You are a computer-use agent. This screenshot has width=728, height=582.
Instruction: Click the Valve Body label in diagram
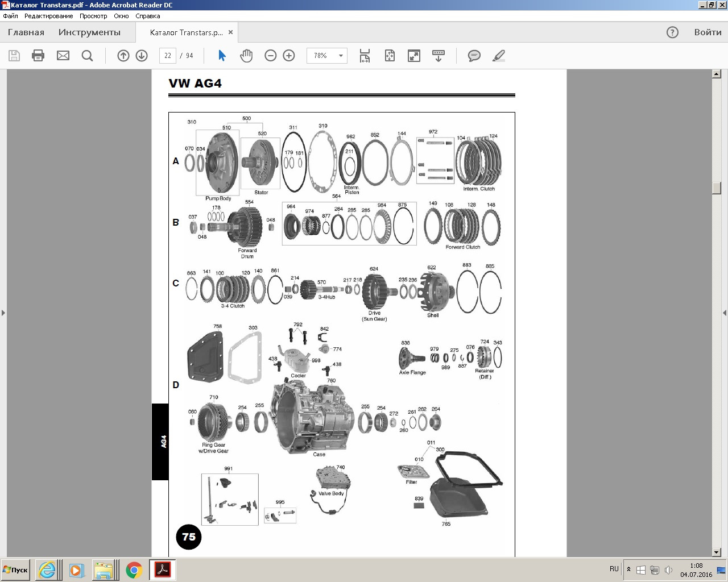coord(331,493)
